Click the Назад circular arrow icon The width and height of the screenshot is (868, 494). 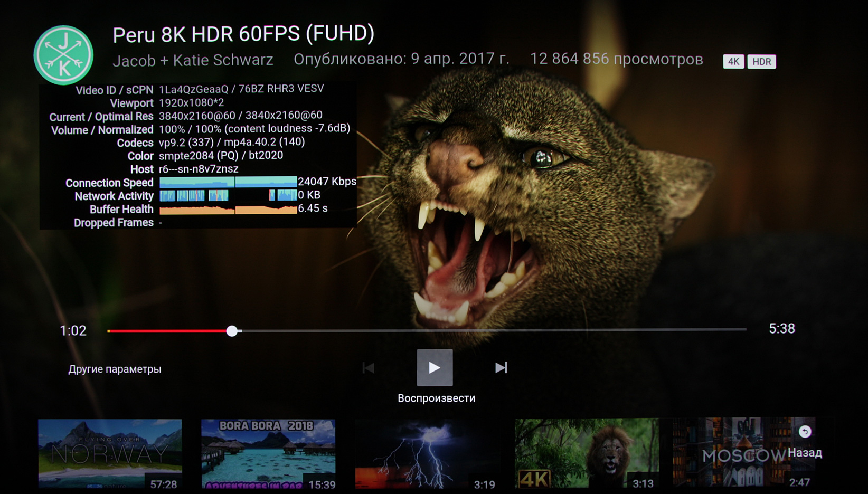pyautogui.click(x=805, y=432)
